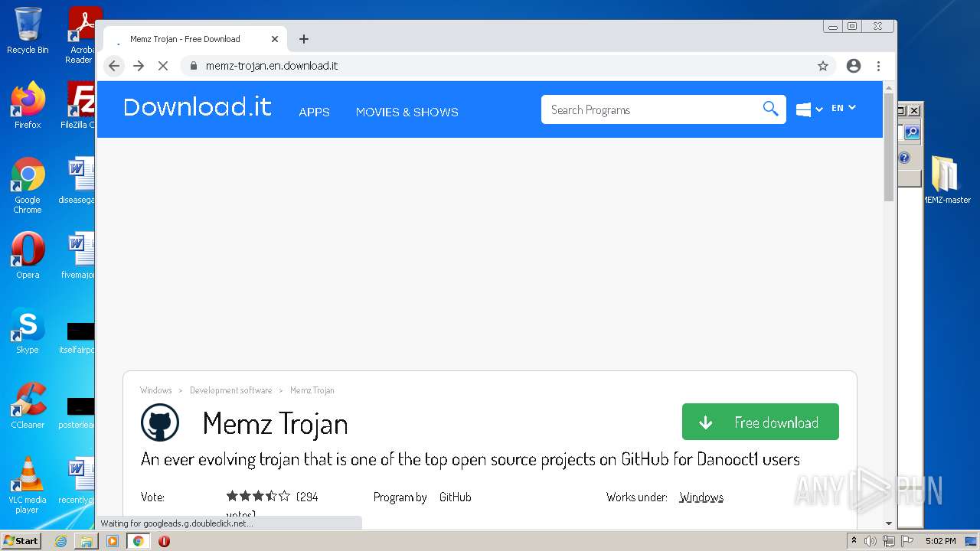Open the Chrome three-dot menu

pyautogui.click(x=878, y=66)
